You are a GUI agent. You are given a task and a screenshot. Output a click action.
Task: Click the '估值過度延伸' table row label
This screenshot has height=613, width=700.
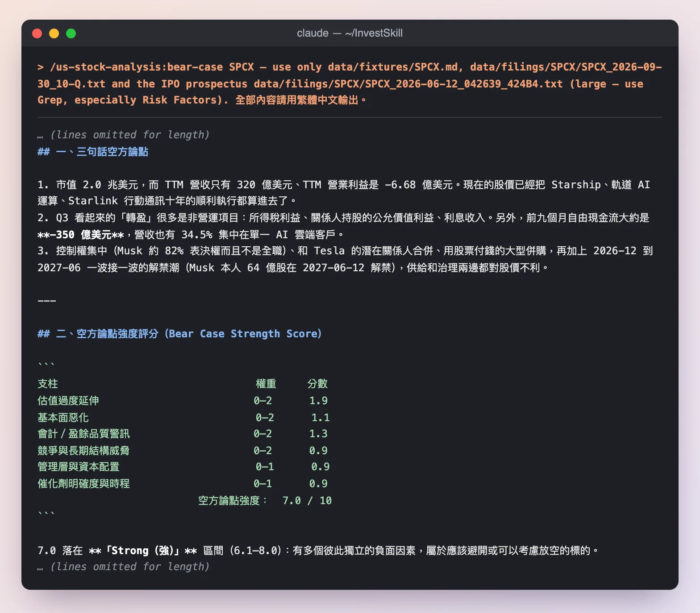(x=68, y=401)
